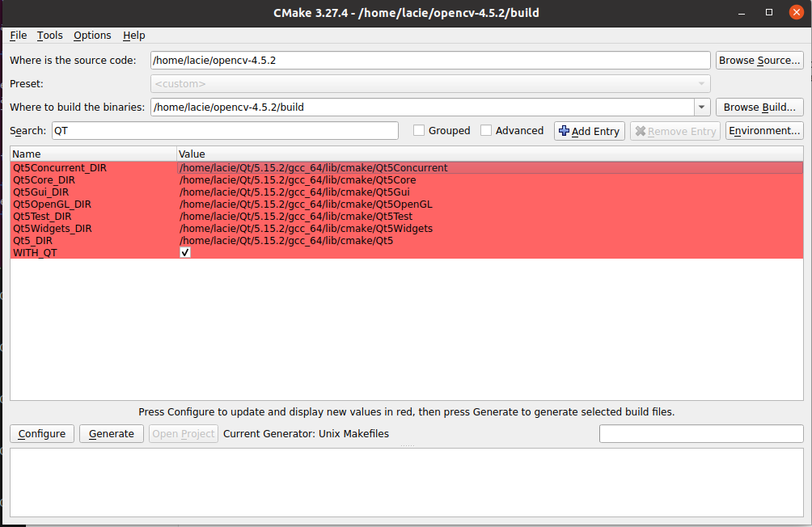The height and width of the screenshot is (527, 812).
Task: Sort by the Value column header
Action: click(x=490, y=154)
